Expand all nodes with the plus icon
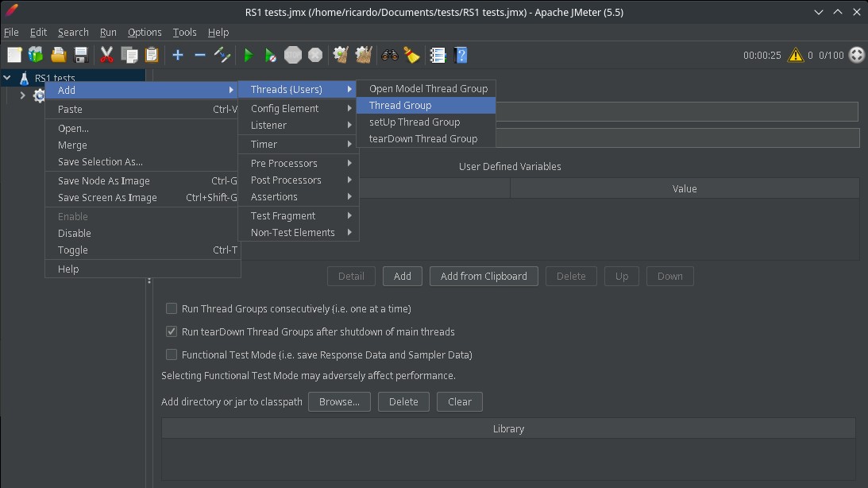868x488 pixels. click(x=178, y=55)
